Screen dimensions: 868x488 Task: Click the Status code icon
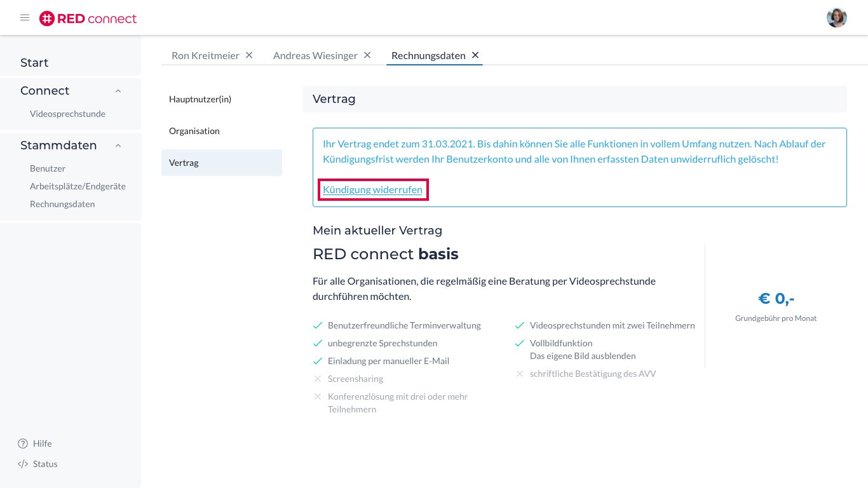(23, 464)
